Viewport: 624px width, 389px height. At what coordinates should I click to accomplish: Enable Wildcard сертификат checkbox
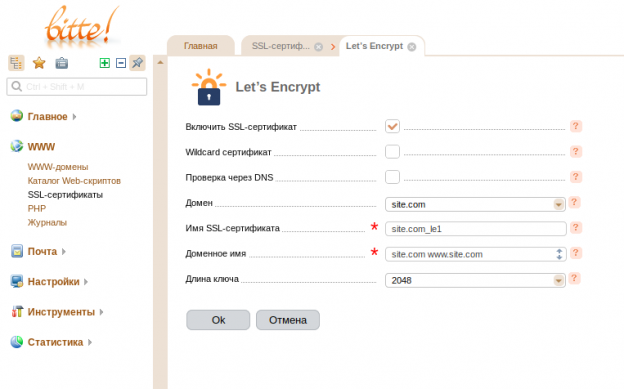point(392,152)
